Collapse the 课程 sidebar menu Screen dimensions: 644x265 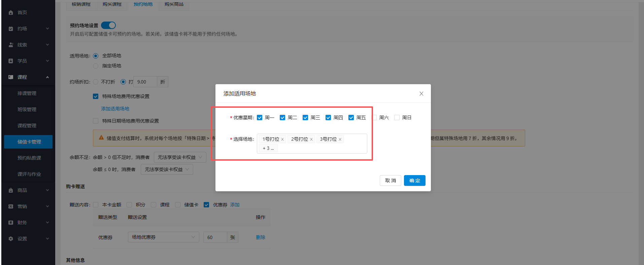[x=47, y=77]
